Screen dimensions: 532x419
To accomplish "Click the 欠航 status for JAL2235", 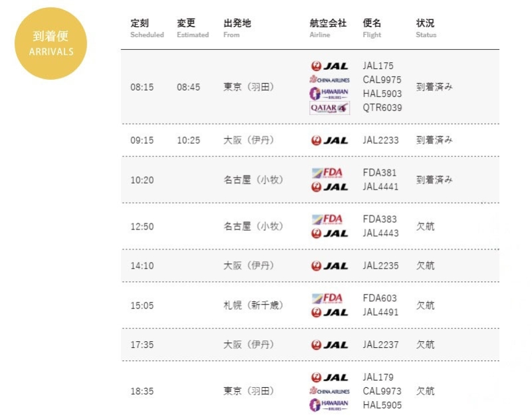I will pyautogui.click(x=426, y=265).
